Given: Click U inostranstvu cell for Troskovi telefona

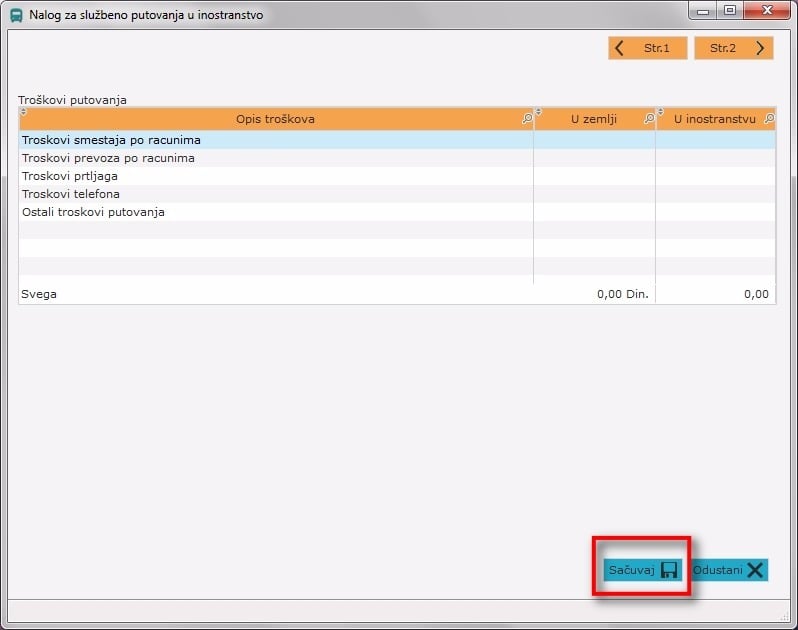Looking at the screenshot, I should coord(716,194).
